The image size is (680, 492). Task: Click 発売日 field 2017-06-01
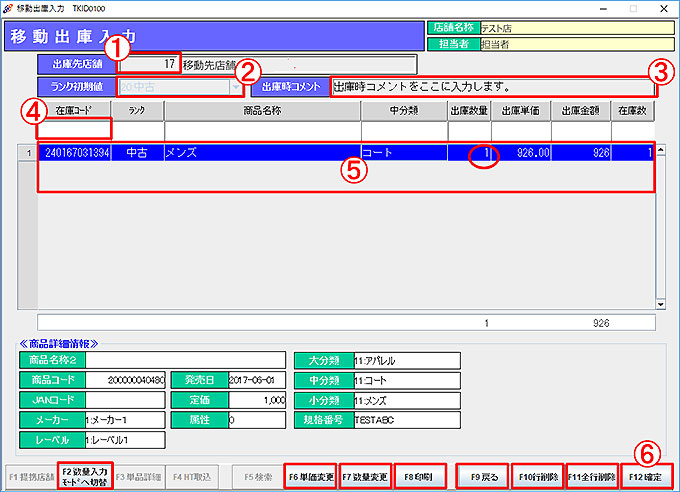(257, 380)
